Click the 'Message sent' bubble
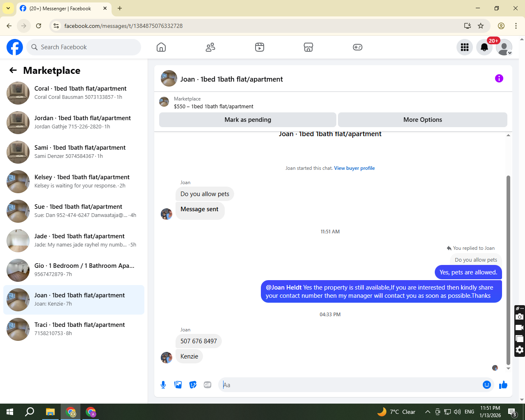The height and width of the screenshot is (420, 525). pyautogui.click(x=200, y=210)
